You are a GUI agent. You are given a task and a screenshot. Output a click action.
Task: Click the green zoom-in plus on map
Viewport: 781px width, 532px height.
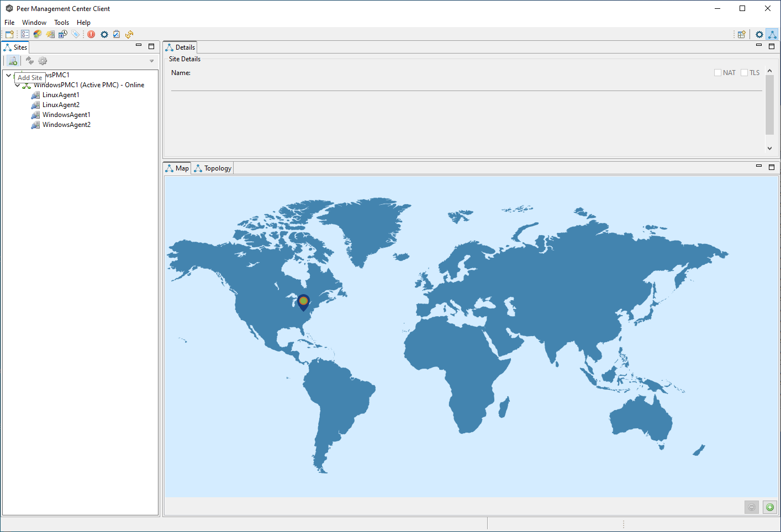coord(770,507)
